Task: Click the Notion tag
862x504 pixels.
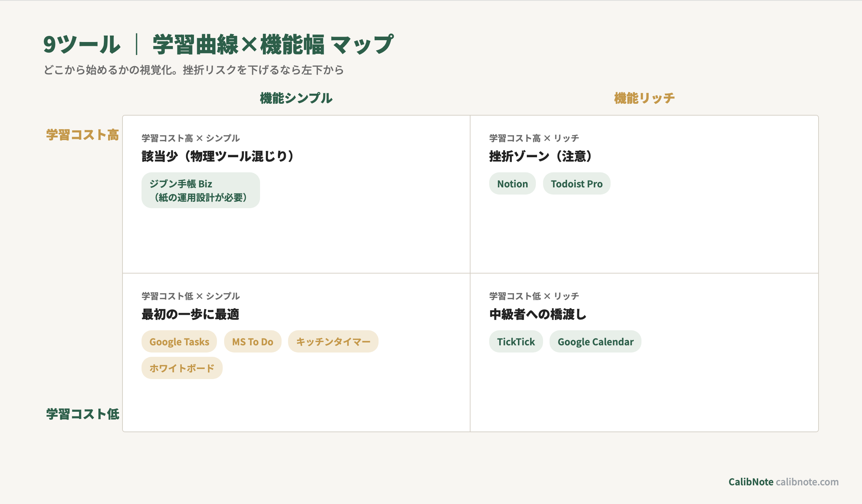Action: click(x=512, y=183)
